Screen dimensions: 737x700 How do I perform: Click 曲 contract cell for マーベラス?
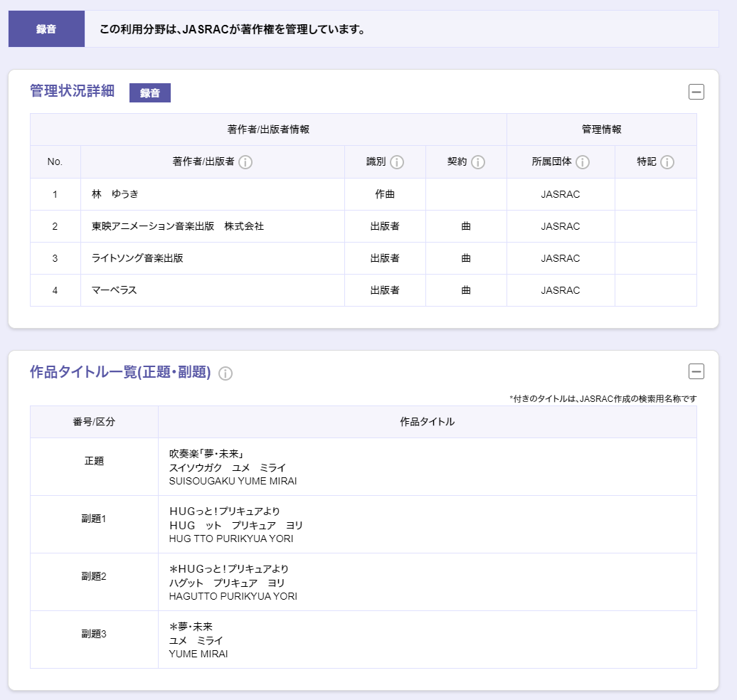(466, 290)
